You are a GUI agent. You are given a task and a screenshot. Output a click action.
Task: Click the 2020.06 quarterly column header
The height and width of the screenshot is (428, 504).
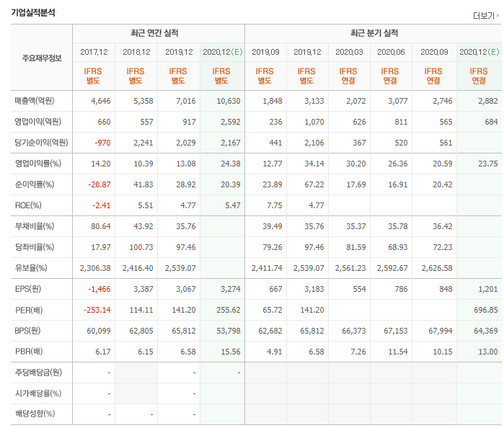(391, 52)
